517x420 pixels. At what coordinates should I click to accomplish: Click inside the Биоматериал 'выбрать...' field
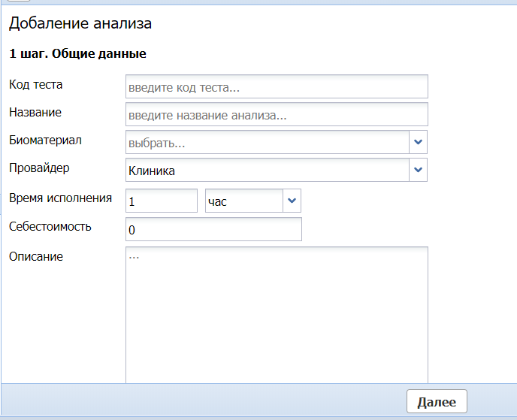click(x=267, y=142)
